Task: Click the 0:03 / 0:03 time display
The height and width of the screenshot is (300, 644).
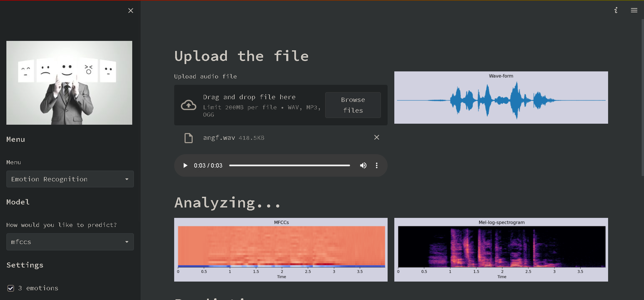Action: (208, 166)
